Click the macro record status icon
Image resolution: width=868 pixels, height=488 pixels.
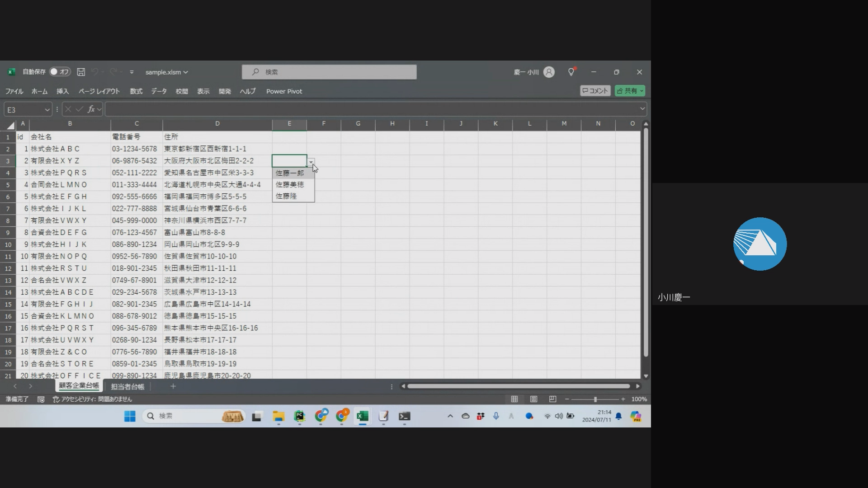pyautogui.click(x=41, y=399)
